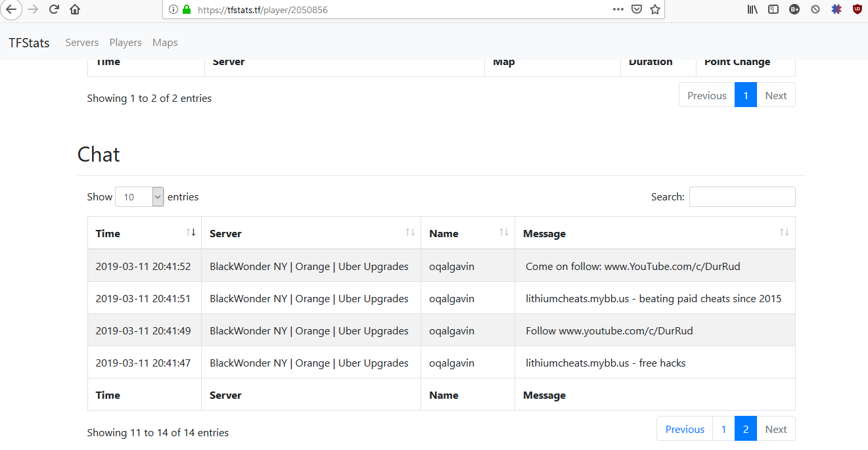Viewport: 868px width, 450px height.
Task: Open the Players nav item
Action: coord(126,43)
